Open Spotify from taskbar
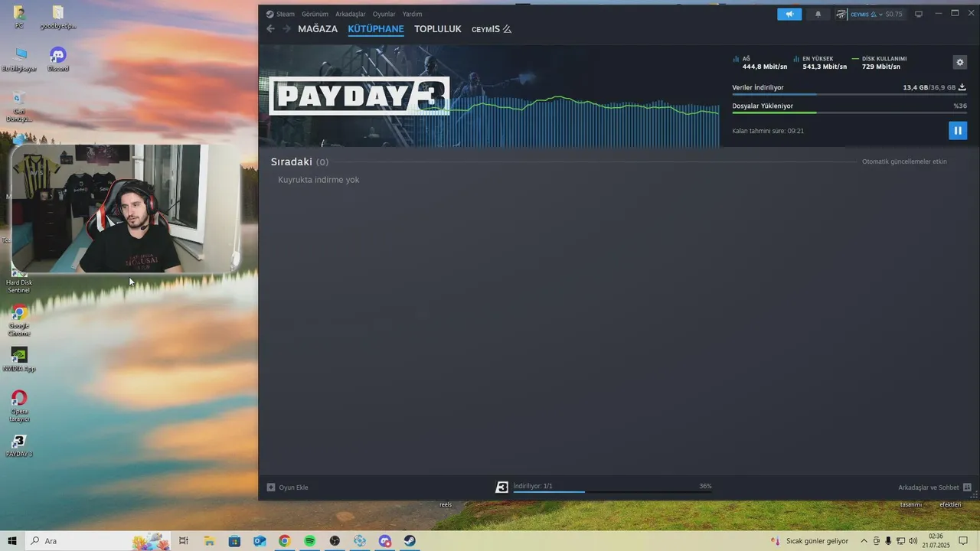The image size is (980, 551). tap(310, 541)
